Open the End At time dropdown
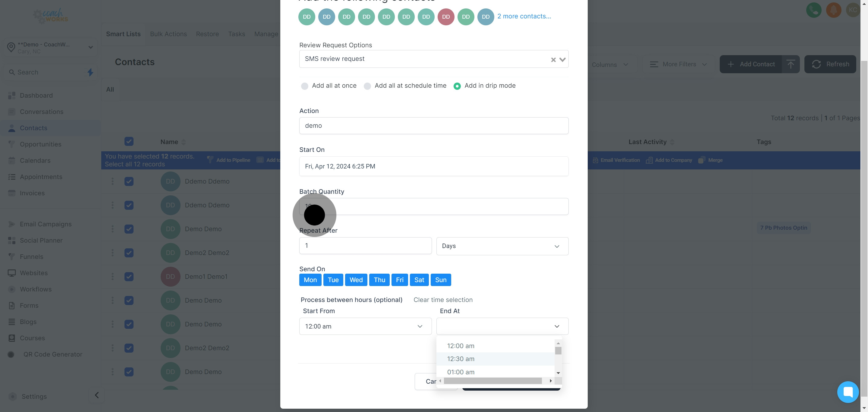The width and height of the screenshot is (868, 412). 502,326
